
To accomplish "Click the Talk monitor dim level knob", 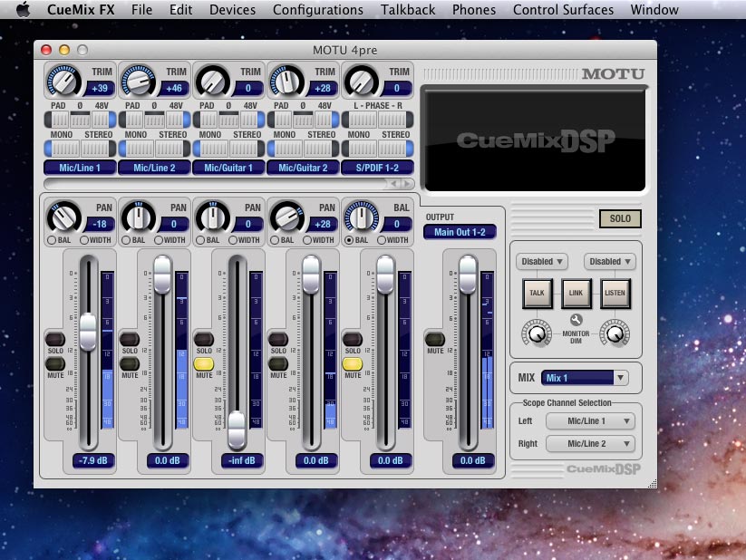I will pyautogui.click(x=538, y=334).
